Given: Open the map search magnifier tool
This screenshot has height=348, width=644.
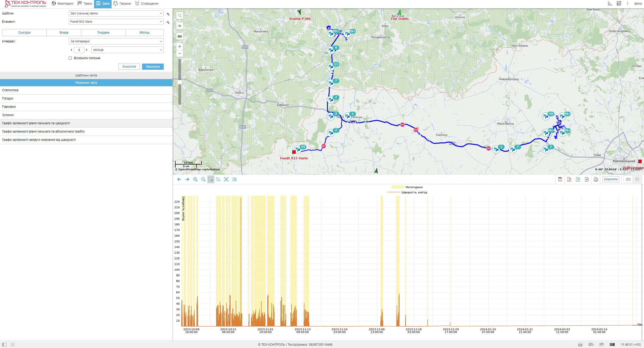Looking at the screenshot, I should [180, 16].
